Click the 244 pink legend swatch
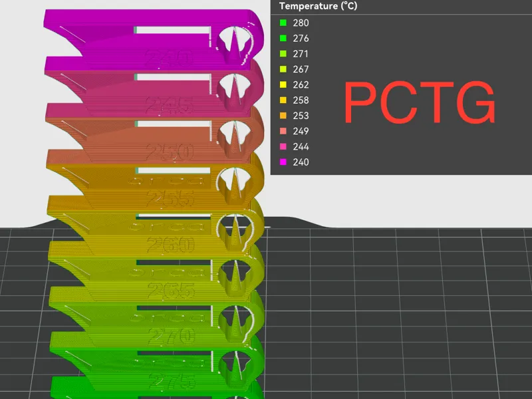532x399 pixels. [283, 146]
